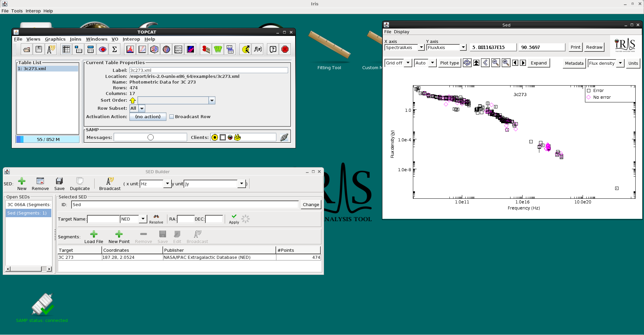Click zoom out magnifier in Sed window

tap(495, 63)
